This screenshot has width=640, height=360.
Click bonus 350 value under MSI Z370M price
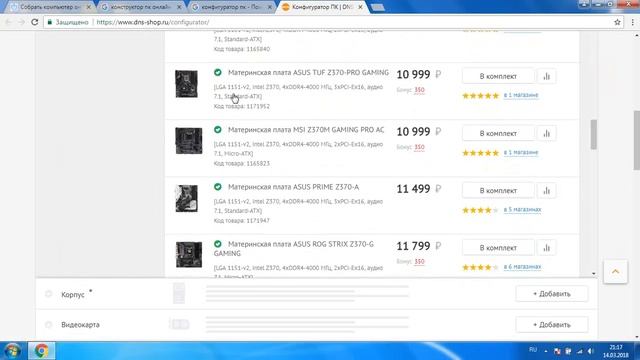point(419,147)
